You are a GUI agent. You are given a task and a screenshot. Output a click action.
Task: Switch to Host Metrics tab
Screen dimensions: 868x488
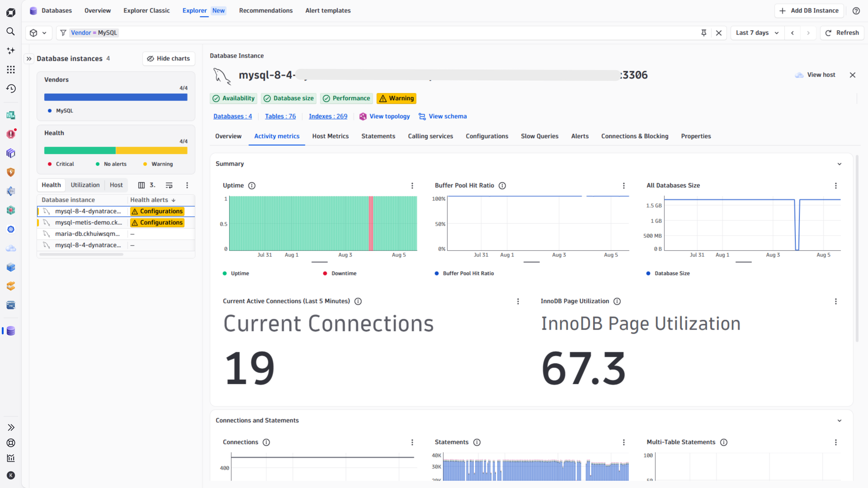click(330, 136)
